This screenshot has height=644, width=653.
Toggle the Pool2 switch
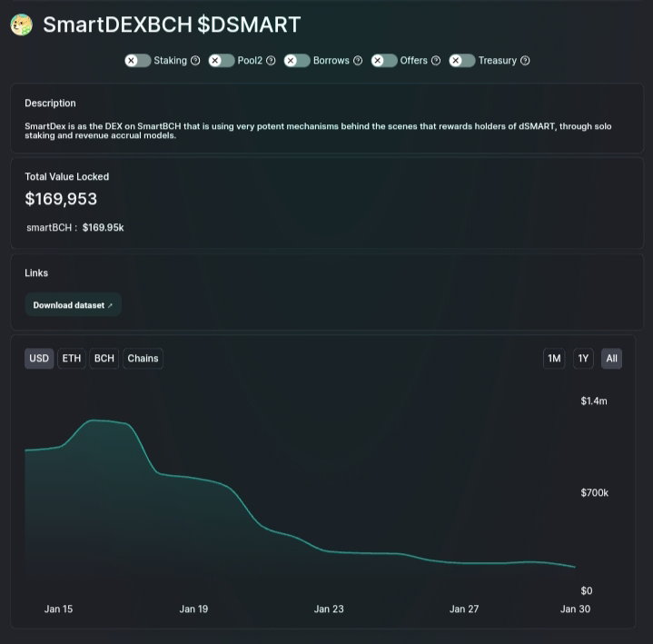pos(222,60)
